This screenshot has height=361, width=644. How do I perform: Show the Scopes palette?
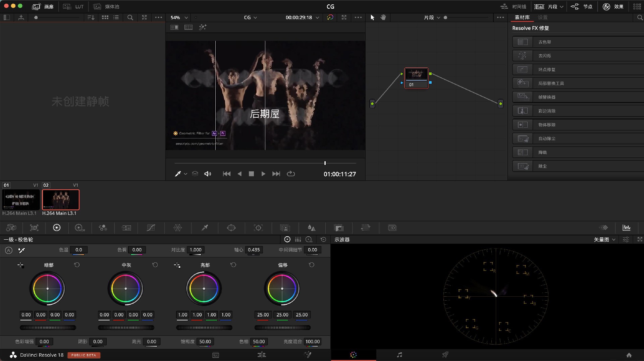(626, 228)
